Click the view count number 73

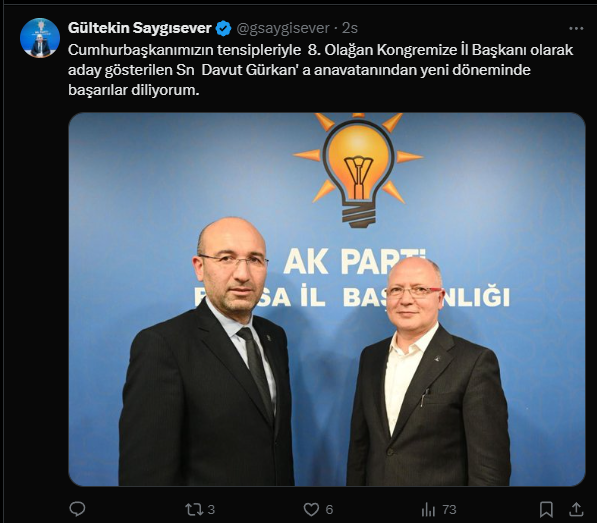(450, 509)
